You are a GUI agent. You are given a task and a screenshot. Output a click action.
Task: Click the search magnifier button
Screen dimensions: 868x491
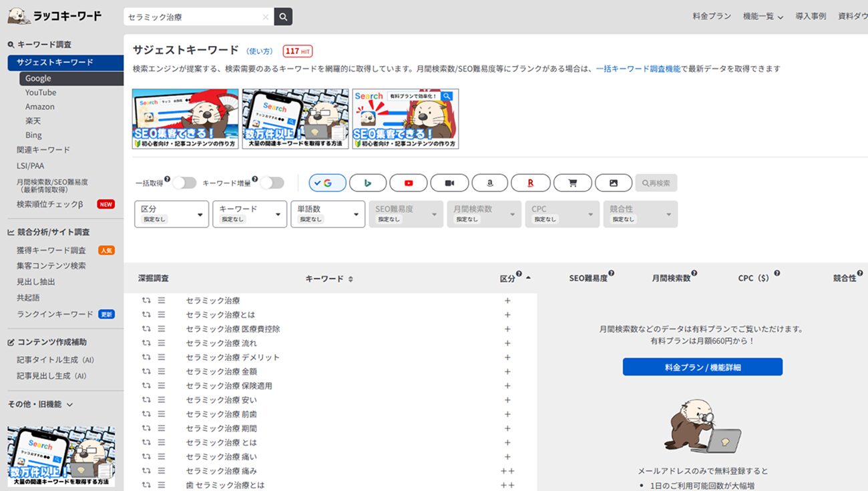click(x=283, y=17)
